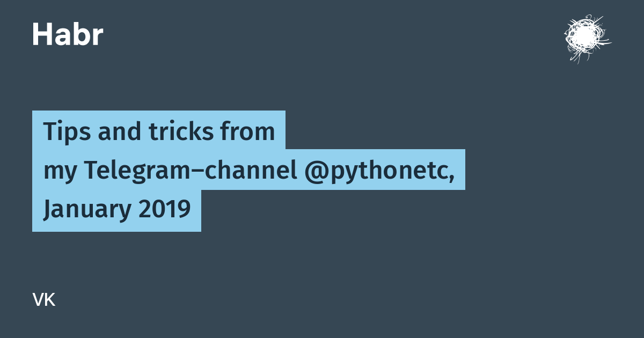The height and width of the screenshot is (338, 644).
Task: Click the "January 2019" title line
Action: [x=117, y=209]
